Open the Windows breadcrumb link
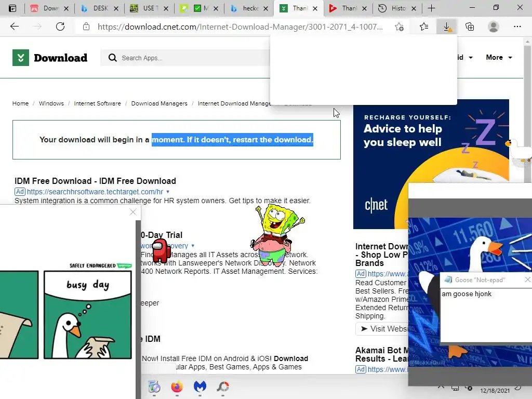The width and height of the screenshot is (532, 399). pyautogui.click(x=51, y=103)
